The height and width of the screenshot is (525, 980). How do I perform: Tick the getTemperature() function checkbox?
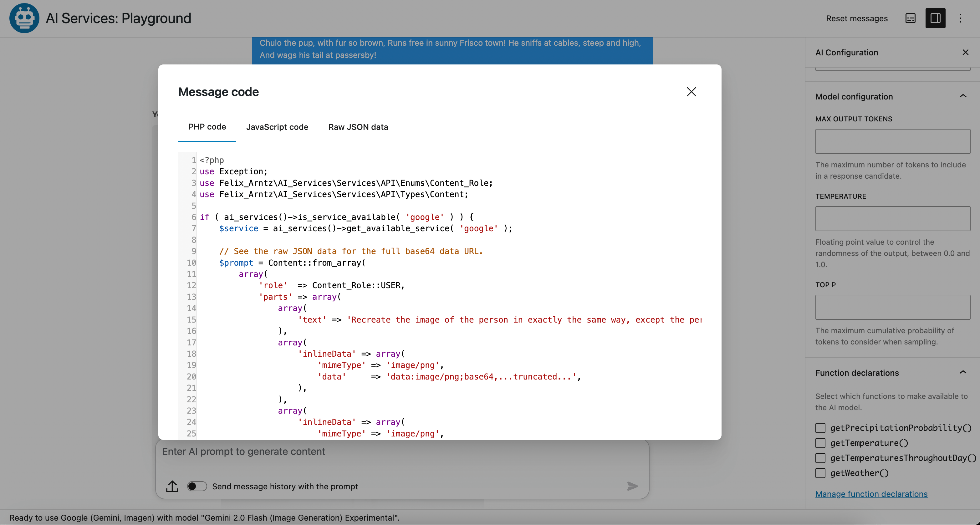pos(820,443)
